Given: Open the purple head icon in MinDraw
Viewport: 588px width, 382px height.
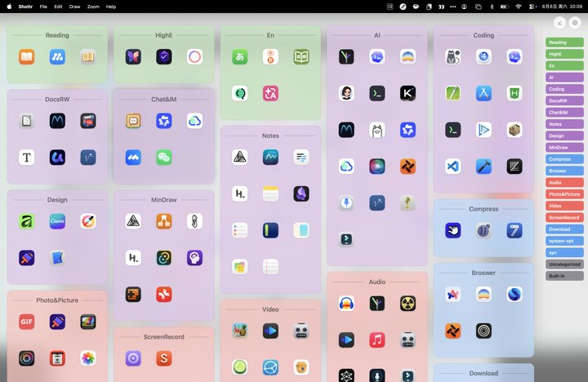Looking at the screenshot, I should (x=194, y=258).
